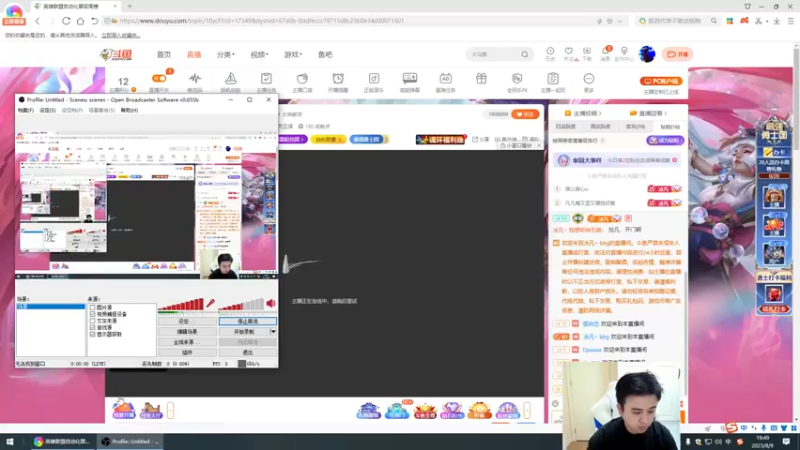
Task: Adjust microphone volume meter in OBS
Action: pyautogui.click(x=181, y=304)
